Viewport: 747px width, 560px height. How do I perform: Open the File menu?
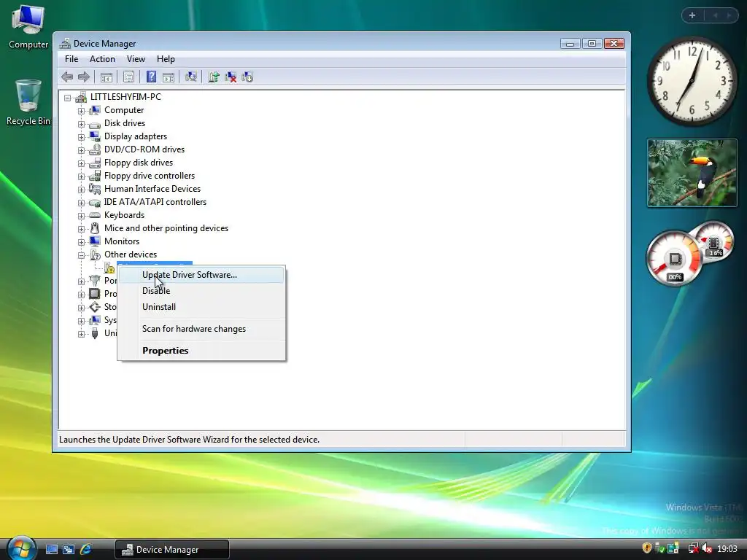[x=71, y=59]
